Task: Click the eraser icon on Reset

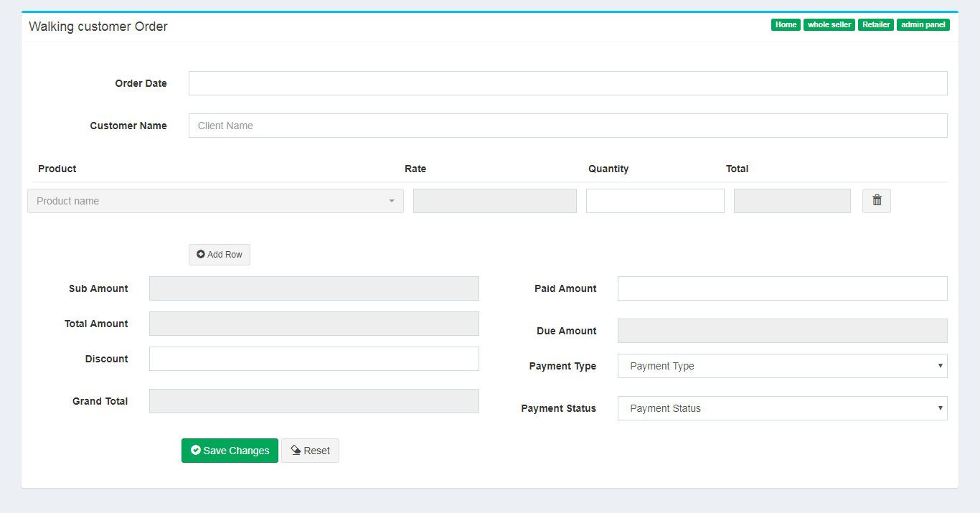Action: [x=296, y=451]
